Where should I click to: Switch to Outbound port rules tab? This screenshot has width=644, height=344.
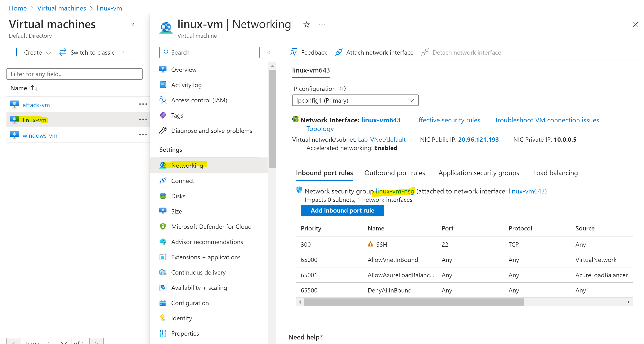tap(395, 173)
